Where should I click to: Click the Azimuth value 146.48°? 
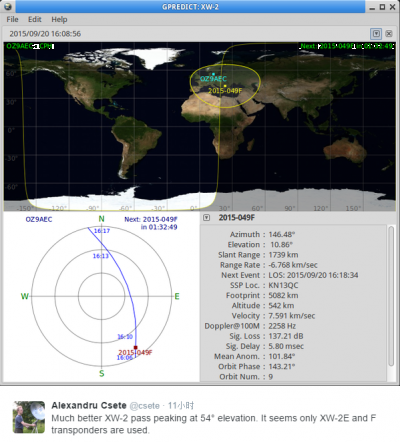pos(282,234)
